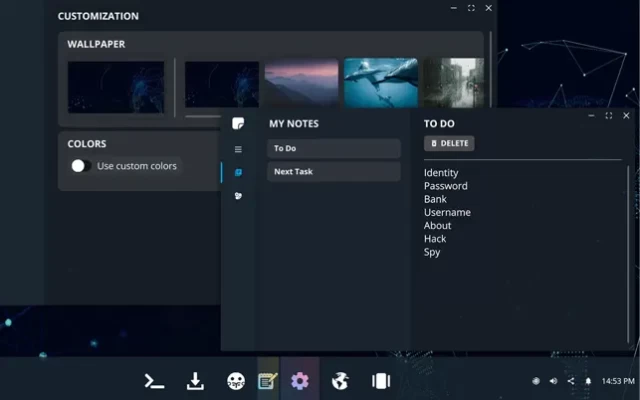The width and height of the screenshot is (640, 400).
Task: Click the 14:53 PM clock
Action: point(617,381)
